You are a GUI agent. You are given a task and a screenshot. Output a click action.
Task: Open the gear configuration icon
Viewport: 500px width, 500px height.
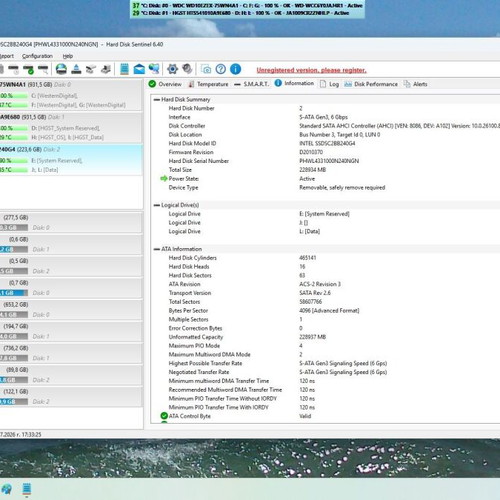tap(172, 69)
